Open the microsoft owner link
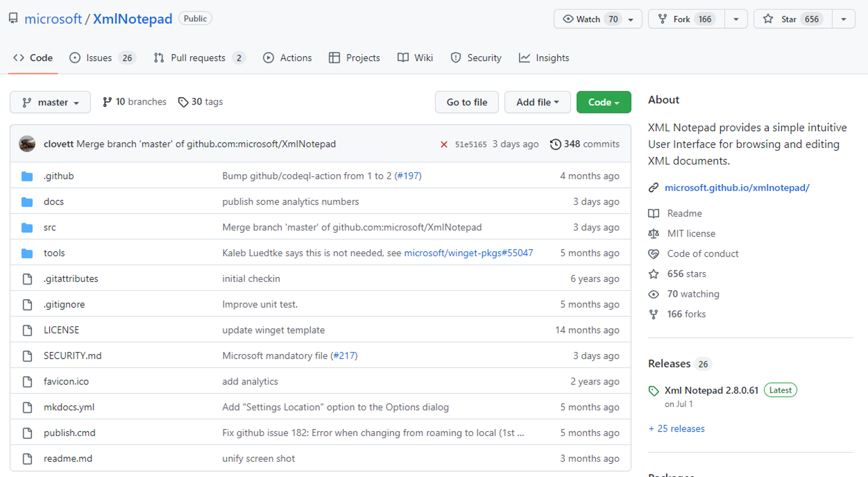 [x=53, y=19]
